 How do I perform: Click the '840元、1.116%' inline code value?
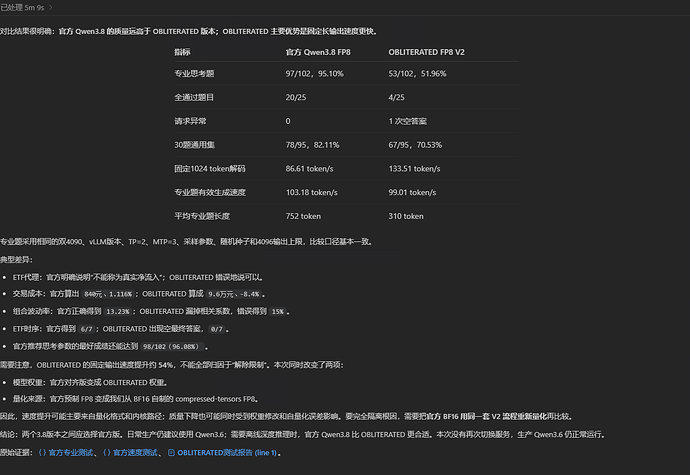108,294
